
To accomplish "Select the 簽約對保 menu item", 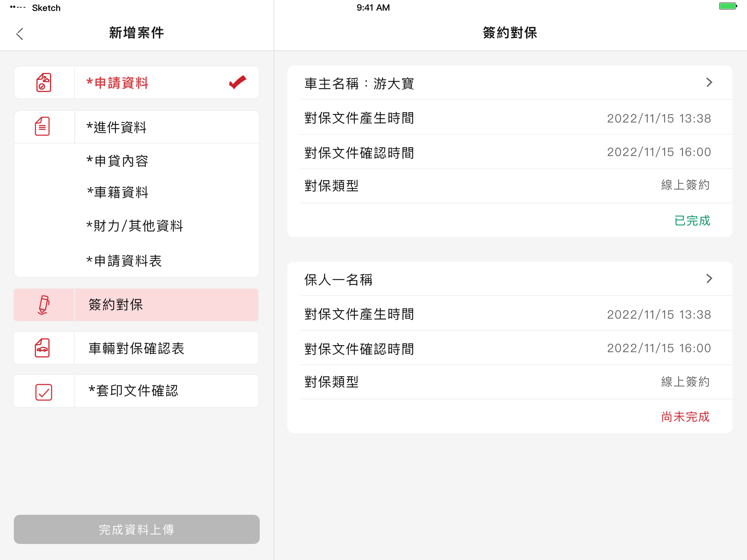I will click(136, 305).
